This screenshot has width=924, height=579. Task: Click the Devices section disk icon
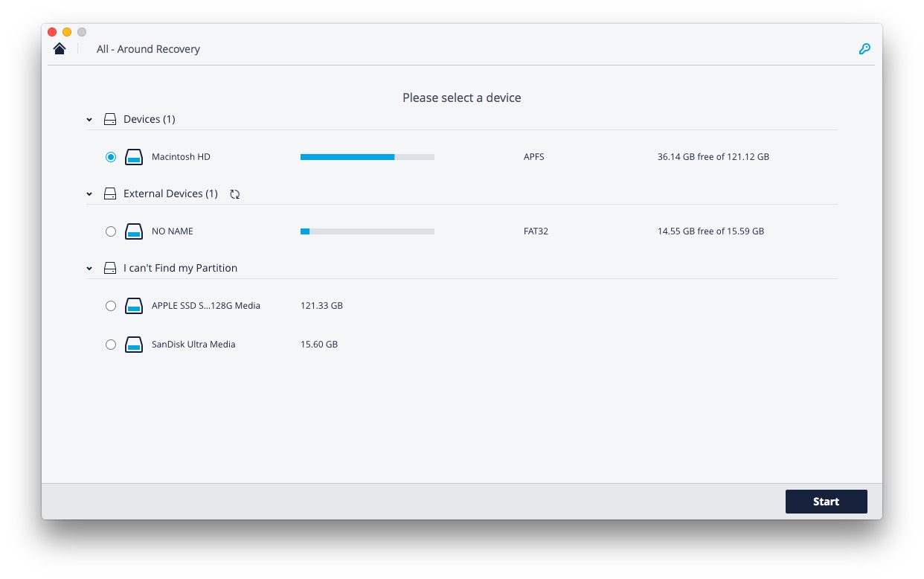[x=110, y=119]
